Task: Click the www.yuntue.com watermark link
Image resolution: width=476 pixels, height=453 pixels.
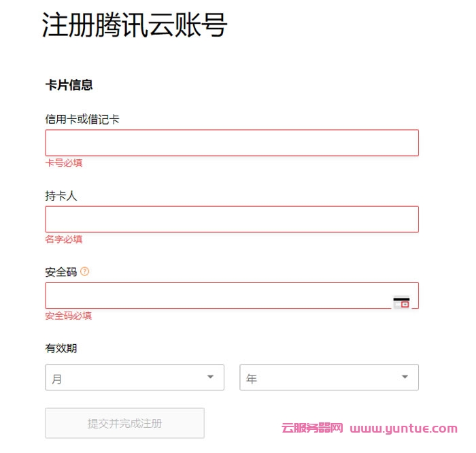Action: (404, 429)
